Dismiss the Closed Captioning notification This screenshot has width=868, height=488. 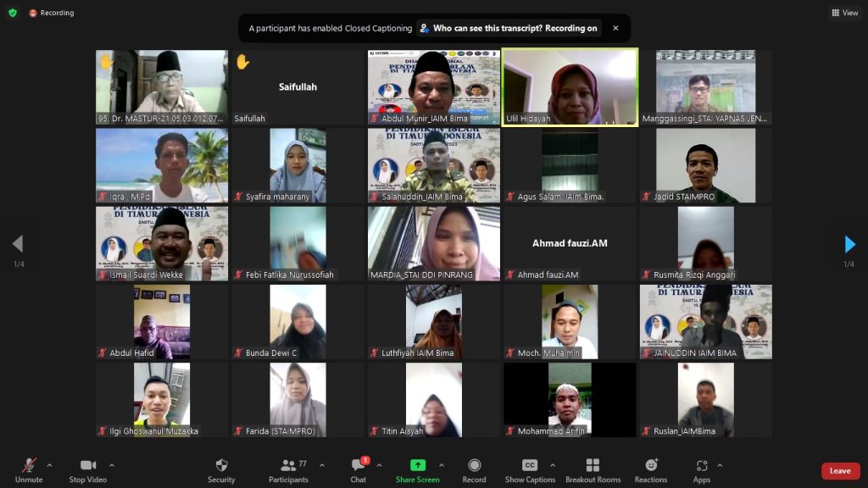(x=615, y=28)
